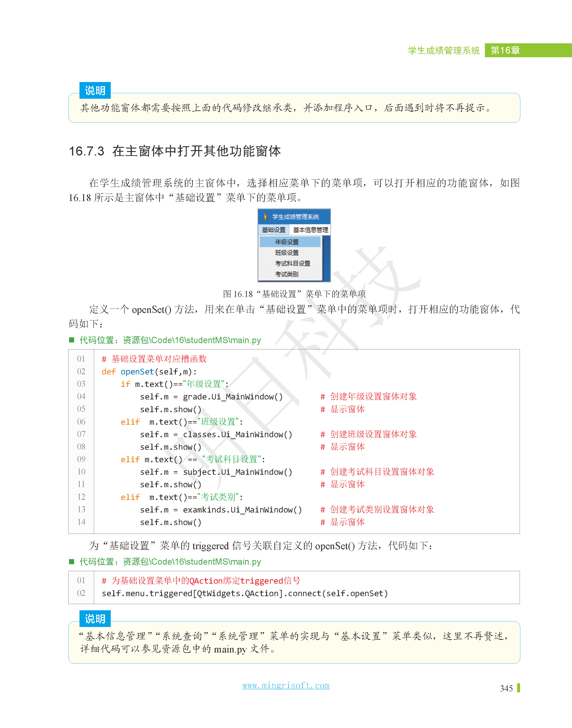This screenshot has height=728, width=572.
Task: Click the first blue 说明 label badge
Action: pos(95,90)
